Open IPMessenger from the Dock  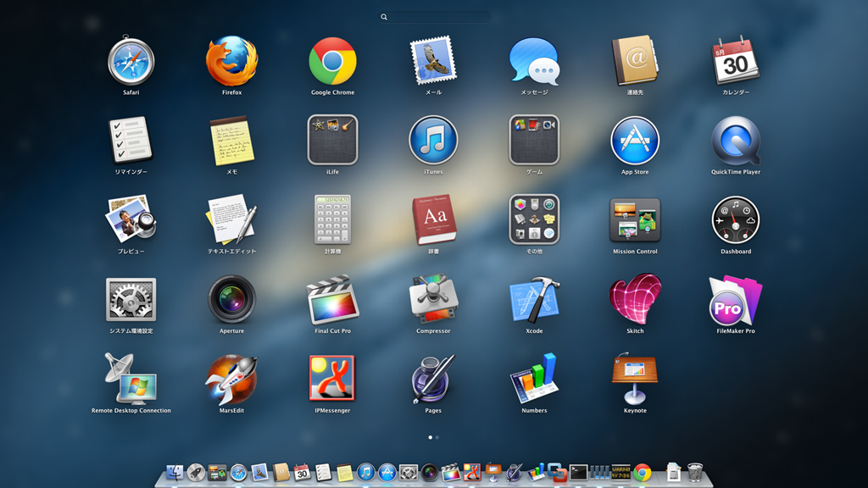point(471,472)
